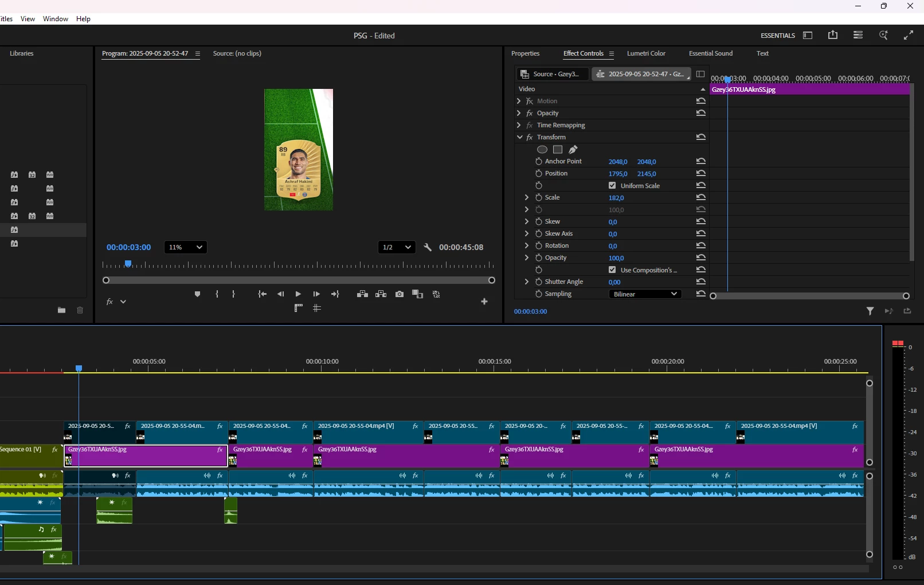Expand the Shutter Angle property
Image resolution: width=924 pixels, height=585 pixels.
pos(527,282)
